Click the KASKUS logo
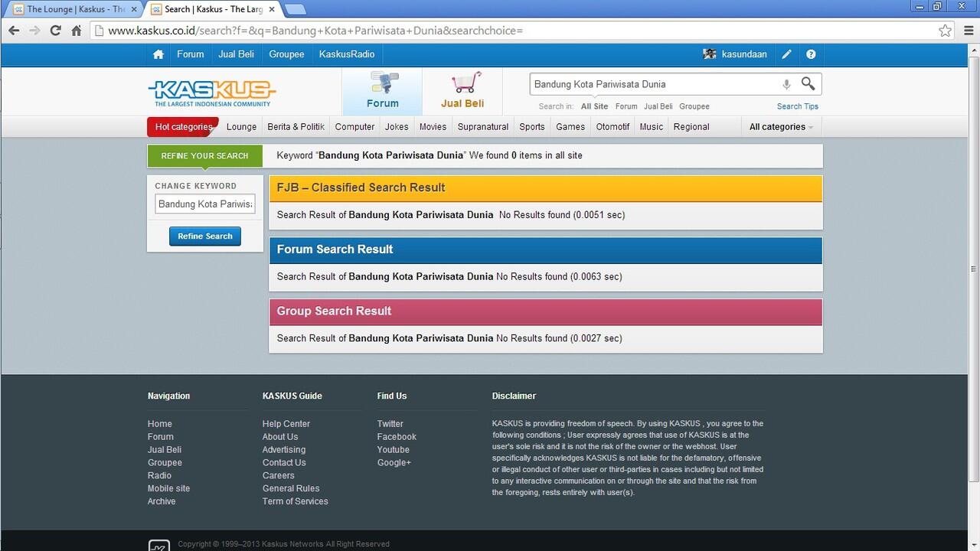 [211, 93]
